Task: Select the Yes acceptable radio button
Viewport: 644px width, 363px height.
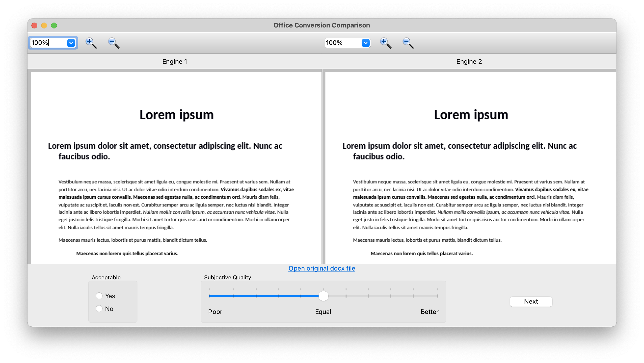Action: [99, 296]
